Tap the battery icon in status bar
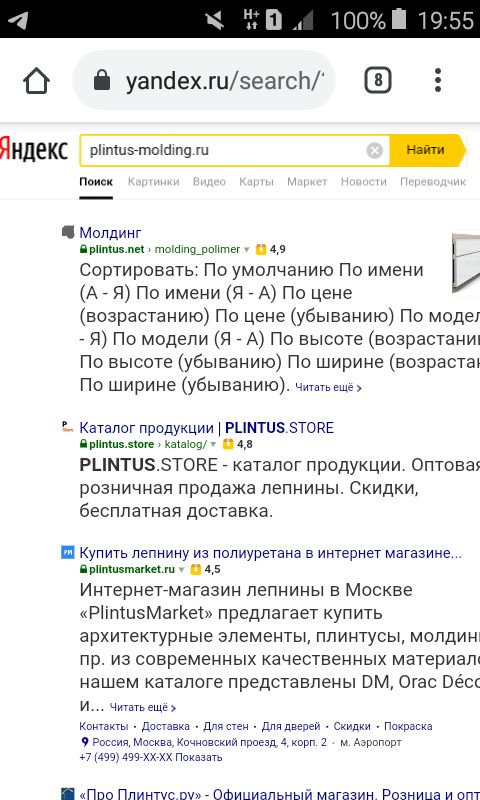Screen dimensions: 480x800 click(x=398, y=19)
